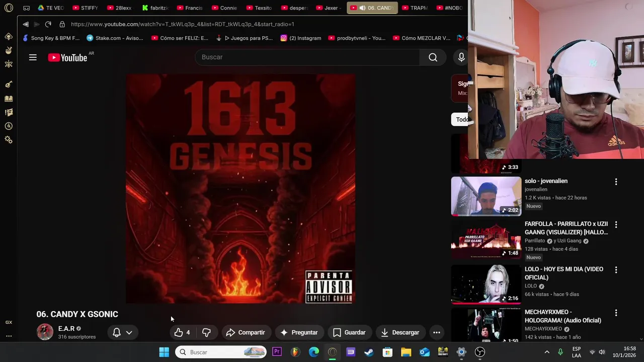Open the Windows Start menu

coord(164,352)
